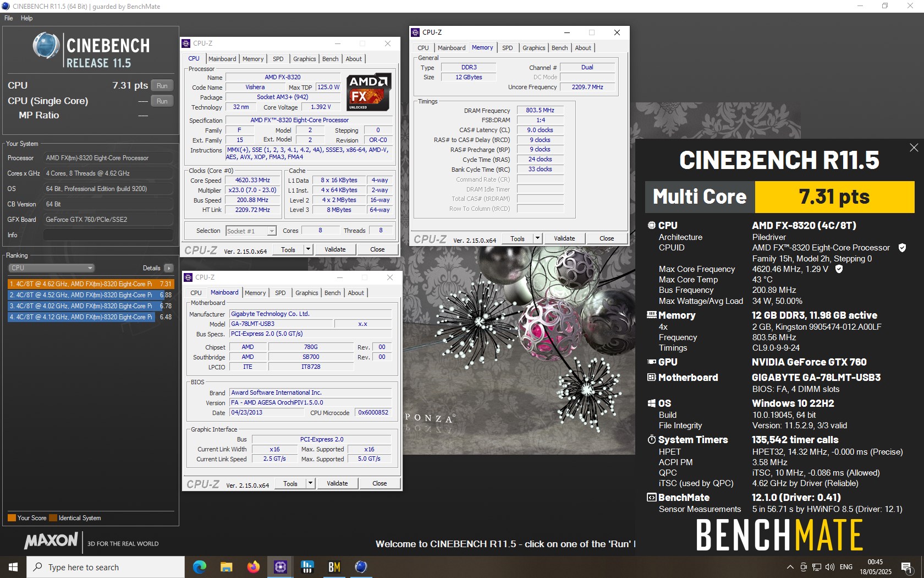
Task: Close the BenchMate result overlay
Action: click(914, 148)
